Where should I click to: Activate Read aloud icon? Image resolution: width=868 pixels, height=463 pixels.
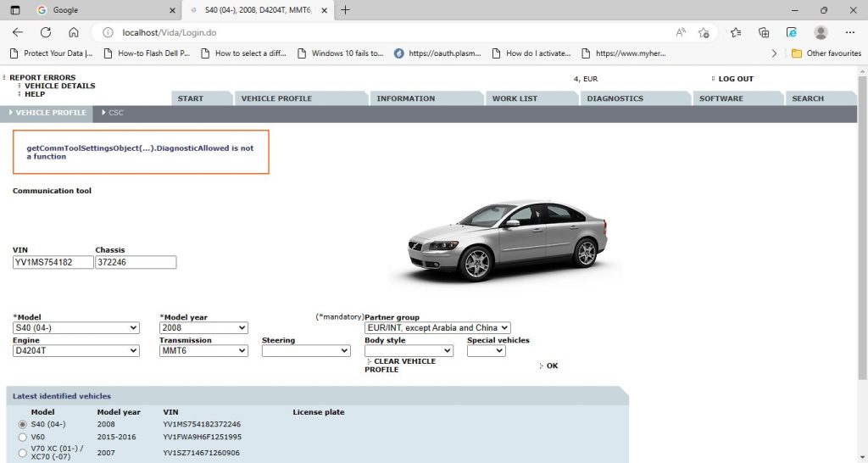pos(681,33)
